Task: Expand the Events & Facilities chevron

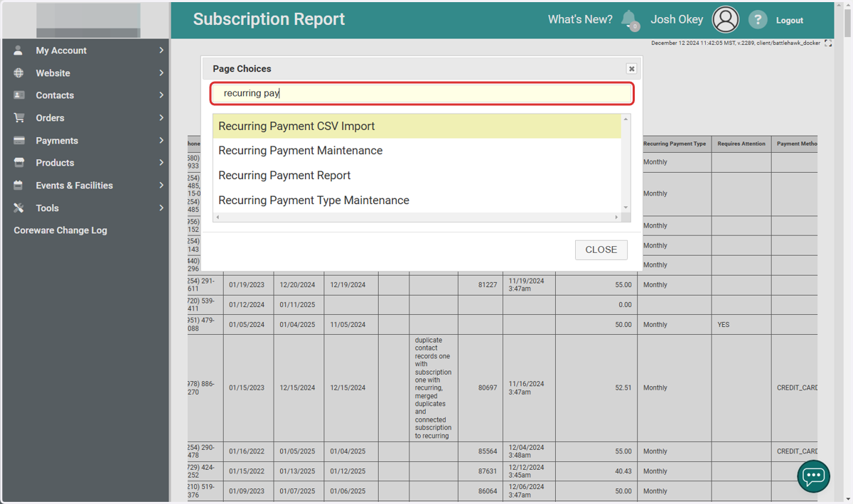Action: click(161, 186)
